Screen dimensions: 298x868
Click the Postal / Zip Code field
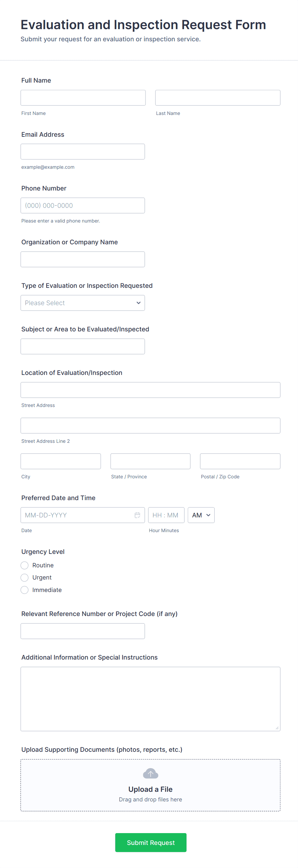pos(240,461)
